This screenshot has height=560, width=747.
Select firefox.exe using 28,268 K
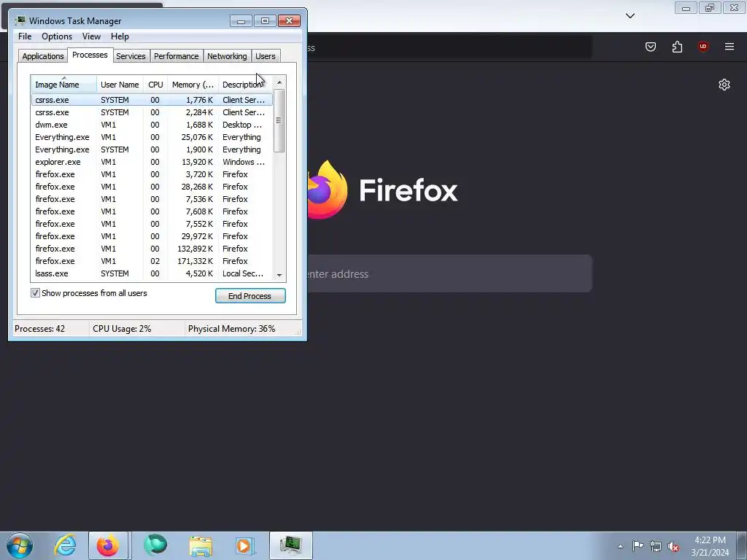(152, 187)
